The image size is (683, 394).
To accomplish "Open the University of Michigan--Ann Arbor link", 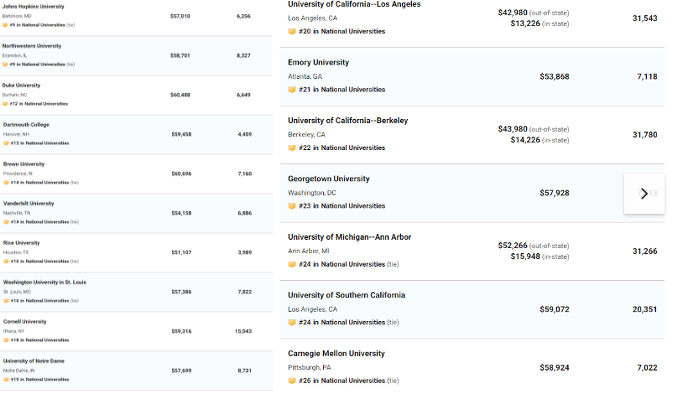I will [349, 237].
